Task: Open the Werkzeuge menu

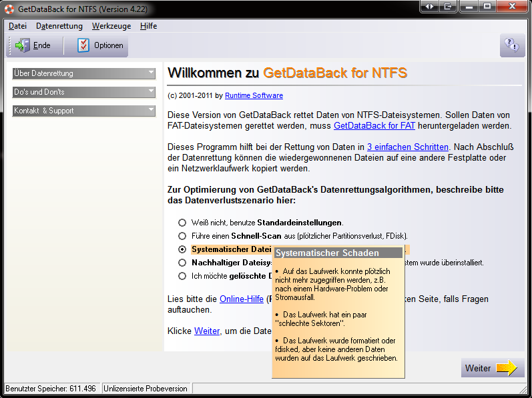Action: [111, 26]
